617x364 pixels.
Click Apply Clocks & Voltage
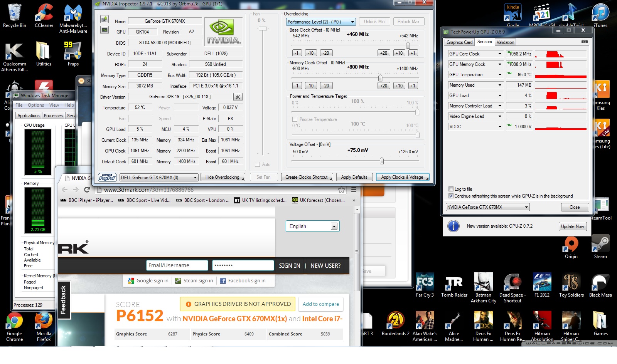(x=403, y=177)
